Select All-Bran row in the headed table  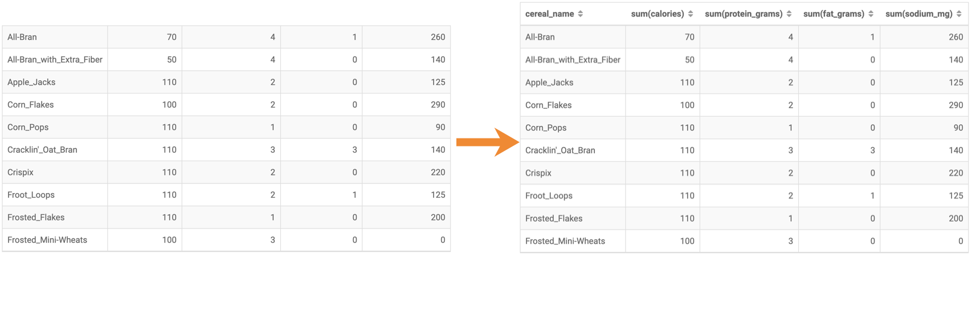tap(540, 37)
